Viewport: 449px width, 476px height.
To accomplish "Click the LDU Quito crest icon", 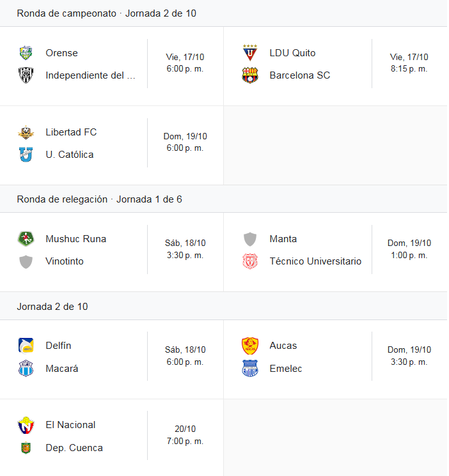I will pyautogui.click(x=250, y=53).
